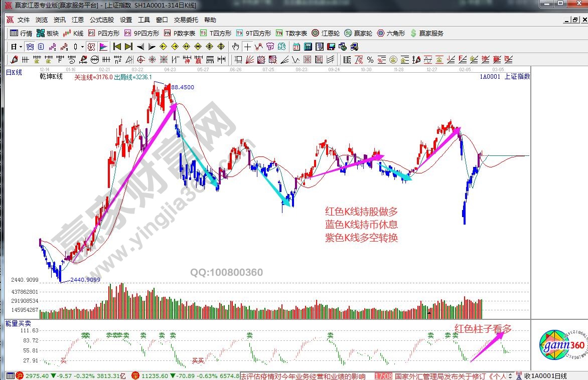Open the 六角形 hexagon tool
Image resolution: width=588 pixels, height=380 pixels.
pos(391,34)
